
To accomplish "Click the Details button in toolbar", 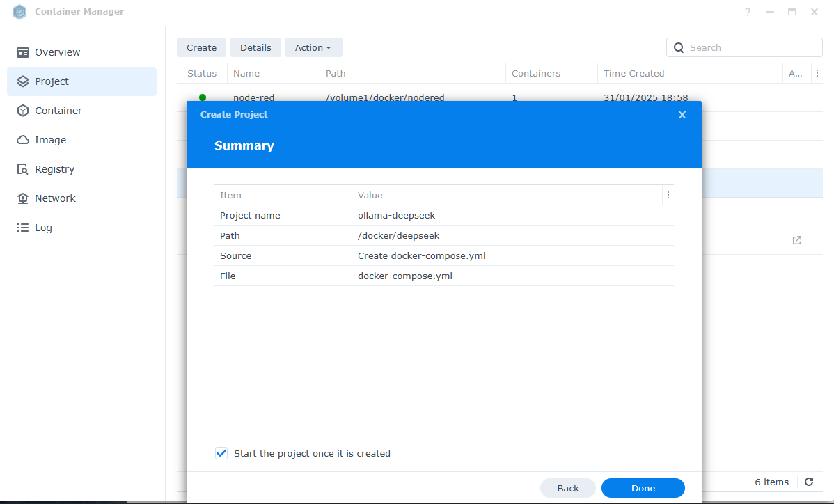I will (x=255, y=47).
